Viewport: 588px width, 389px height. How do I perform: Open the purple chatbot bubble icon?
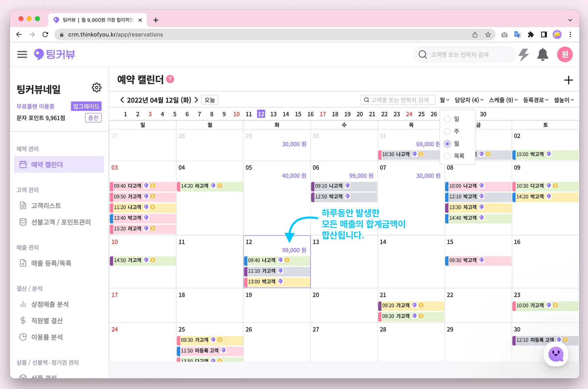coord(556,354)
